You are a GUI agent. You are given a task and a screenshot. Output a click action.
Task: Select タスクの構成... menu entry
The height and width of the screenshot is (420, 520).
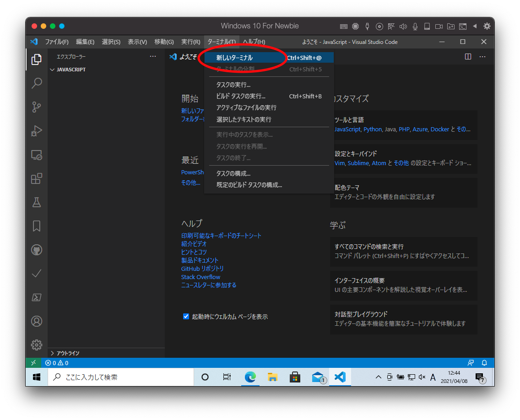tap(269, 173)
